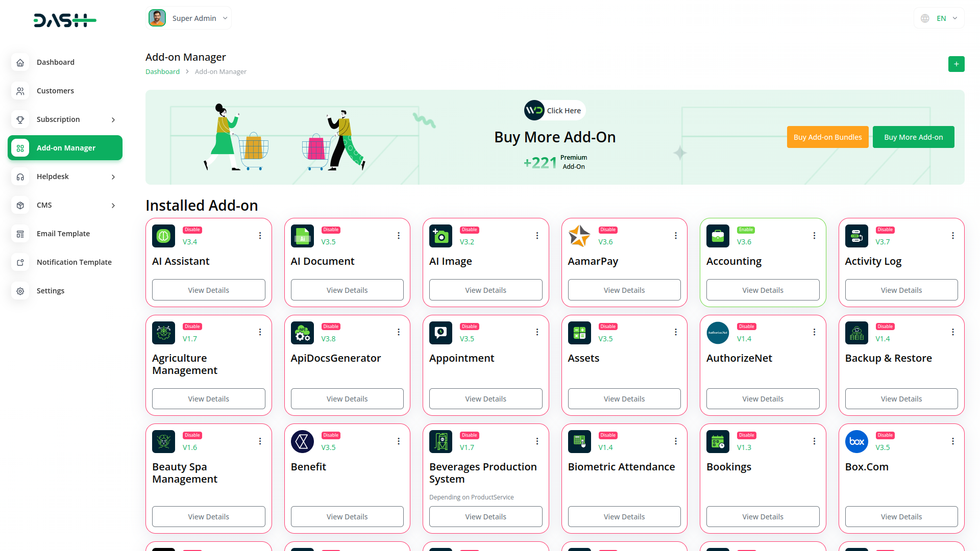980x551 pixels.
Task: Click the green plus icon top right
Action: [957, 64]
